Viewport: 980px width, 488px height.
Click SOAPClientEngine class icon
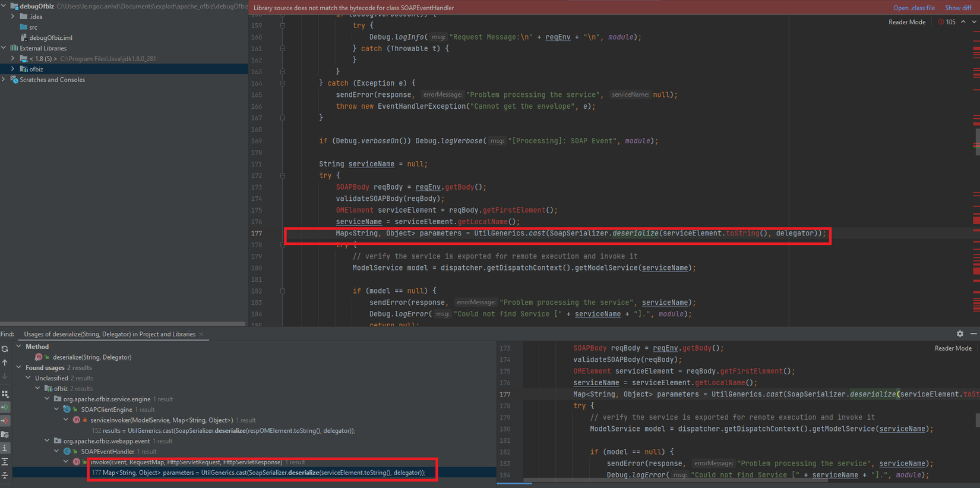(67, 410)
